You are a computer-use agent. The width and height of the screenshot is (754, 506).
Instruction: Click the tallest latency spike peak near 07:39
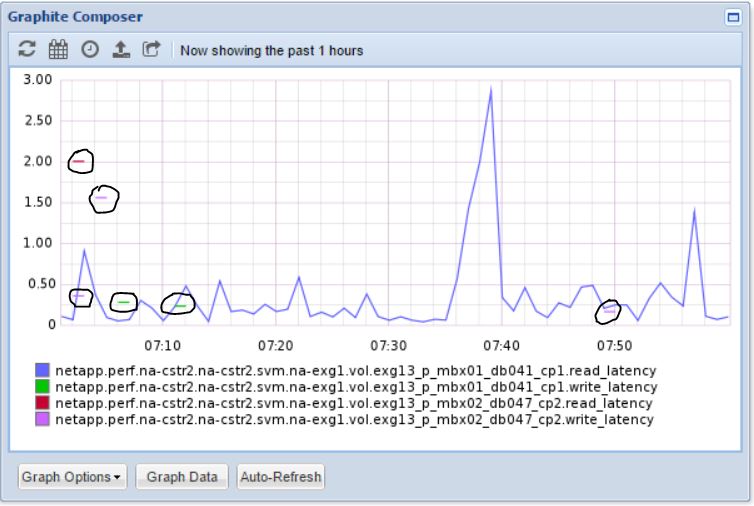[490, 89]
